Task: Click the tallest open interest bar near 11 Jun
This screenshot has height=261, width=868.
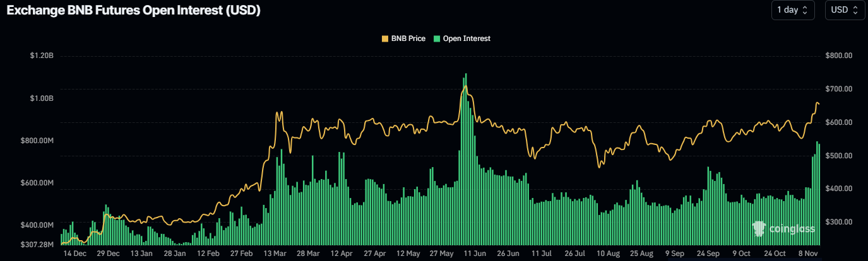Action: [x=466, y=159]
